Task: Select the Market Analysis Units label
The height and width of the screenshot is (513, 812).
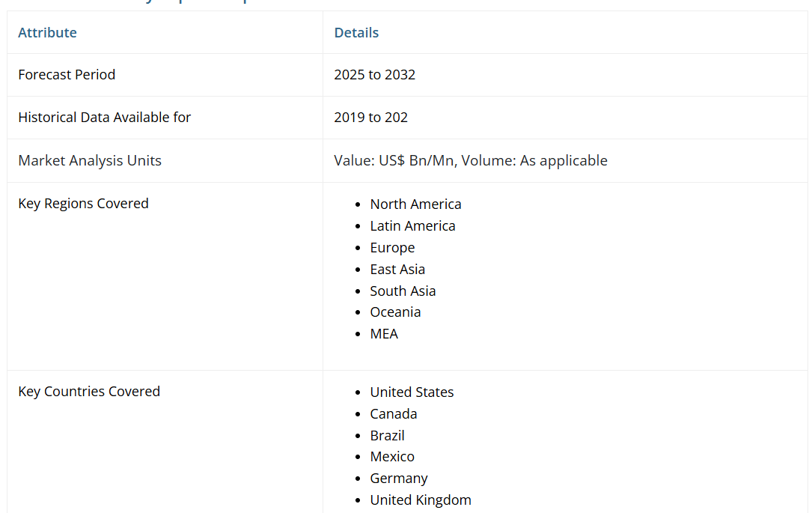Action: click(x=90, y=160)
